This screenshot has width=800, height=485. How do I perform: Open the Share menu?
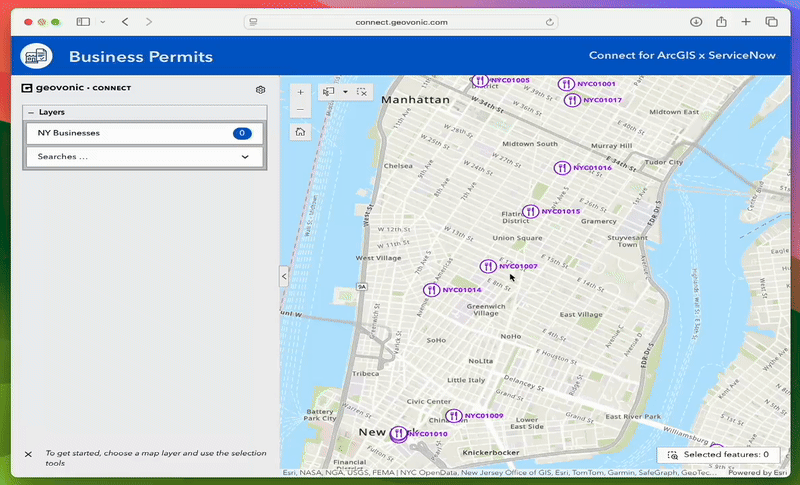[x=721, y=21]
